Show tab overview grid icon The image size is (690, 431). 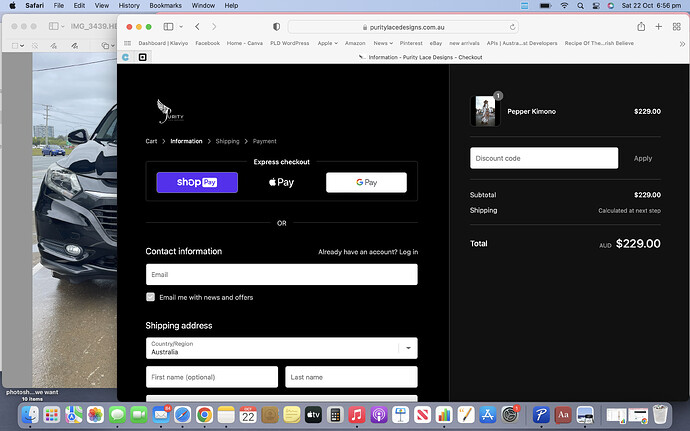click(x=677, y=27)
